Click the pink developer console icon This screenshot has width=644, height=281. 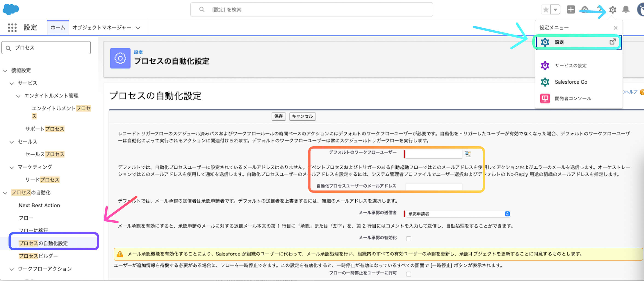(545, 99)
